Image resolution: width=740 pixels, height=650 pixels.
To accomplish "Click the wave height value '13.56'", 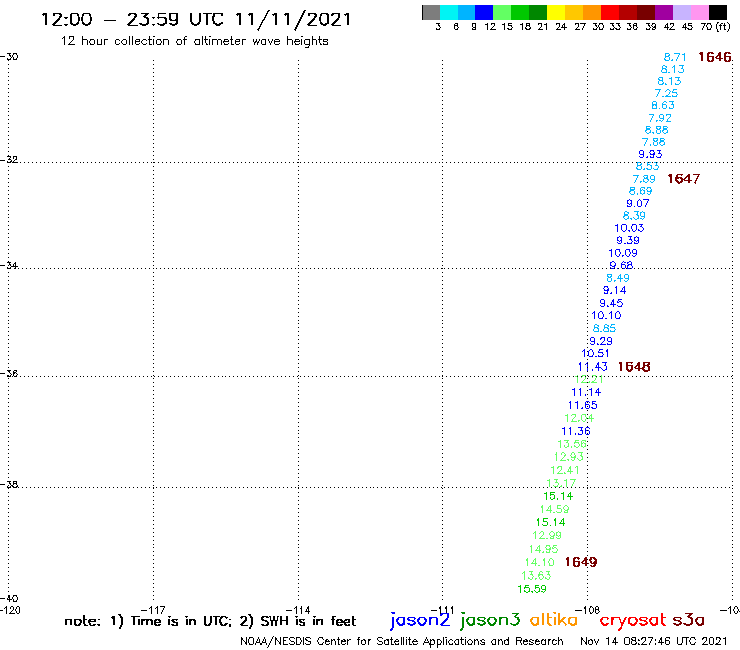I will (572, 444).
